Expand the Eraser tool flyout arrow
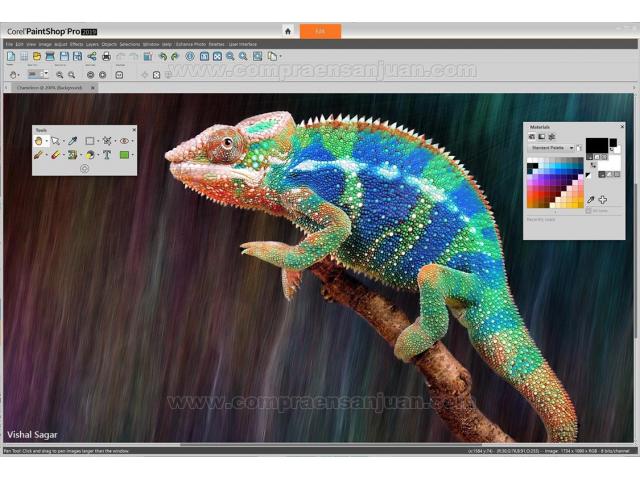 click(x=63, y=155)
